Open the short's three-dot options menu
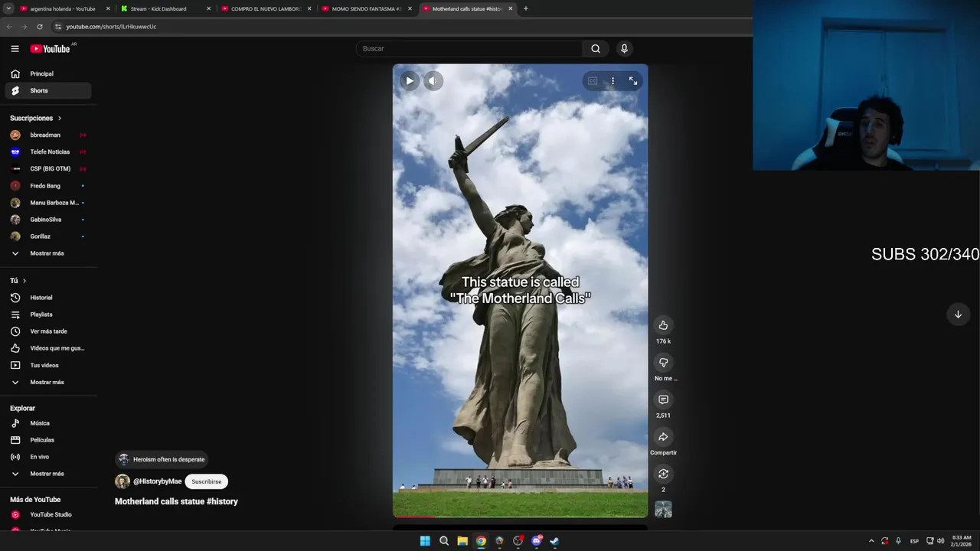 tap(612, 80)
